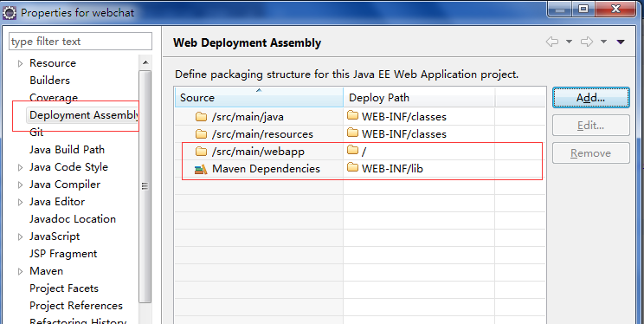Select the /src/main/java source row
Screen dimensions: 644x324
click(248, 117)
